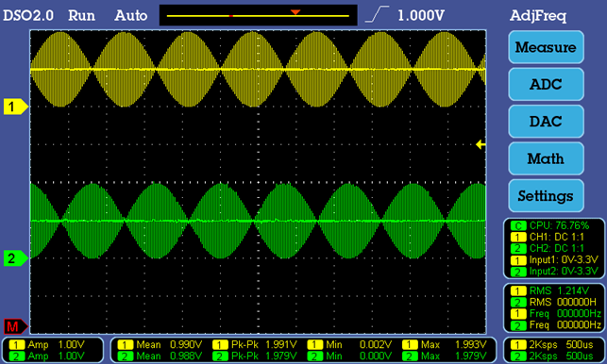
Task: Click the 1.000V trigger level value
Action: (421, 15)
